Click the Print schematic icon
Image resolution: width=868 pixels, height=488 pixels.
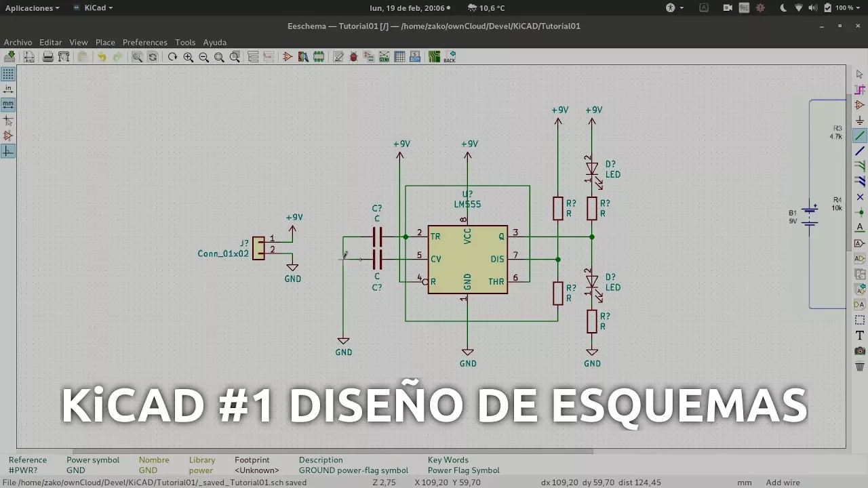pos(48,57)
